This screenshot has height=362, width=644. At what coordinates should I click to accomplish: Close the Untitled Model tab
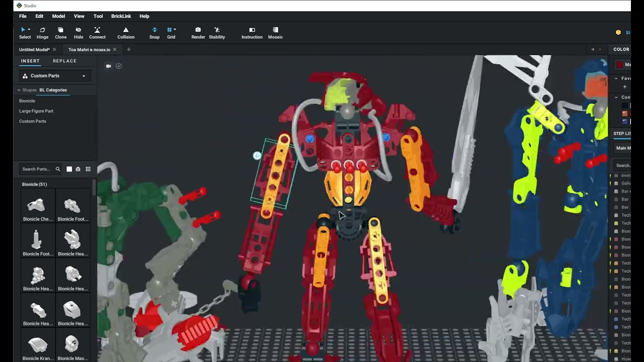pos(54,49)
